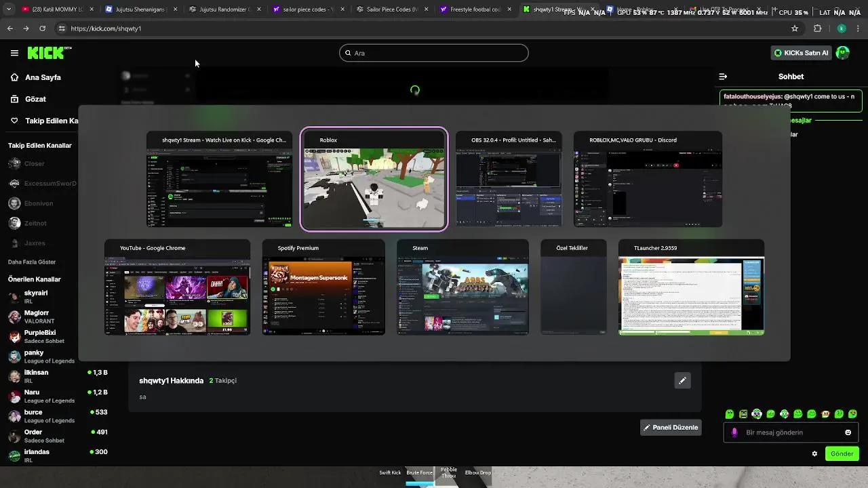Send the message with Gönder
This screenshot has width=868, height=488.
click(x=842, y=453)
